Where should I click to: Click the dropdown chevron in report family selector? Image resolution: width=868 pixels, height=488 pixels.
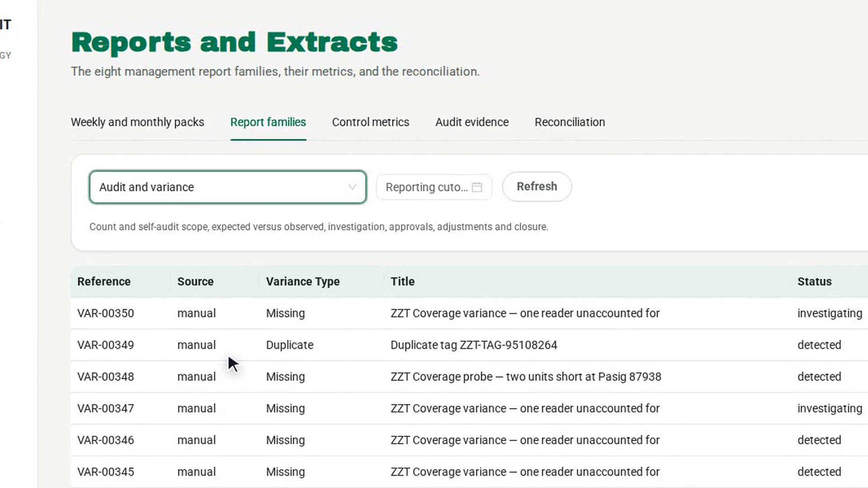click(352, 187)
